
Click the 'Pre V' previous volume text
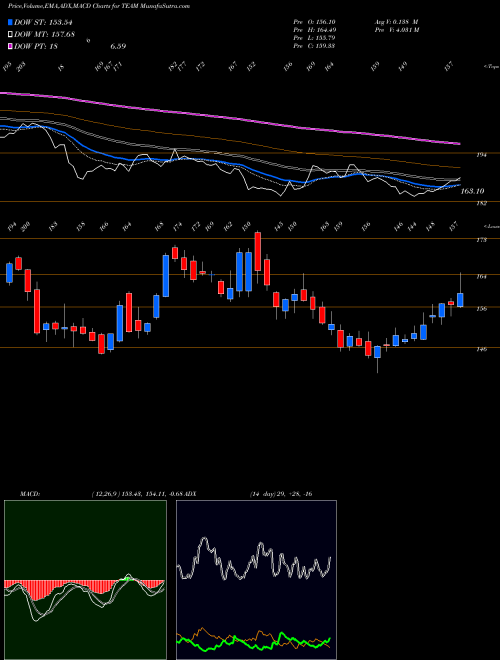pos(396,30)
